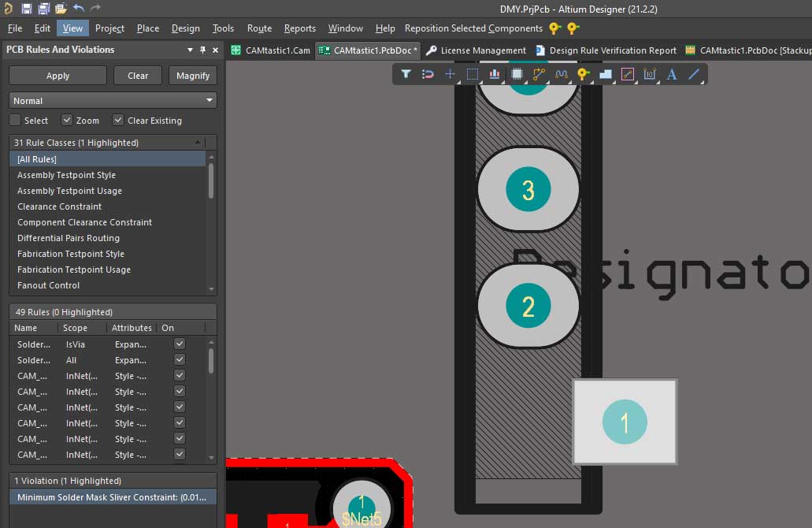812x528 pixels.
Task: Pin the PCB Rules And Violations panel
Action: tap(203, 50)
